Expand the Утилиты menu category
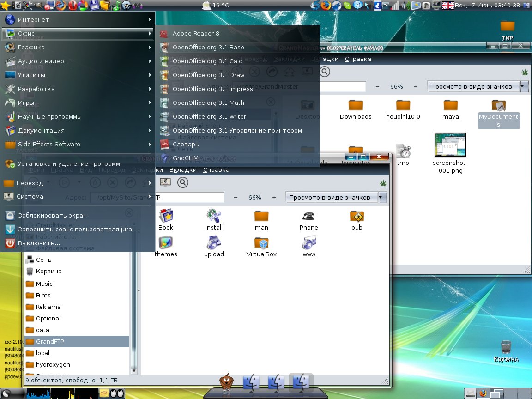 tap(78, 75)
